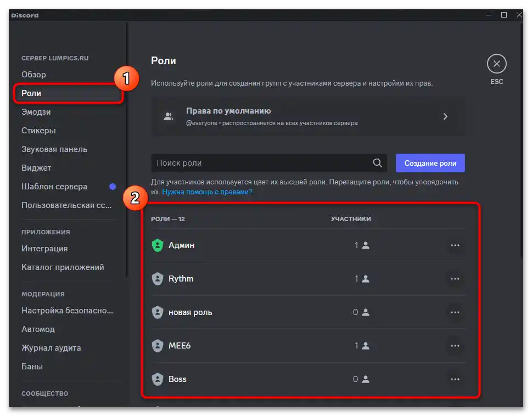Open the three-dot menu for Rythm
532x416 pixels.
[x=455, y=279]
